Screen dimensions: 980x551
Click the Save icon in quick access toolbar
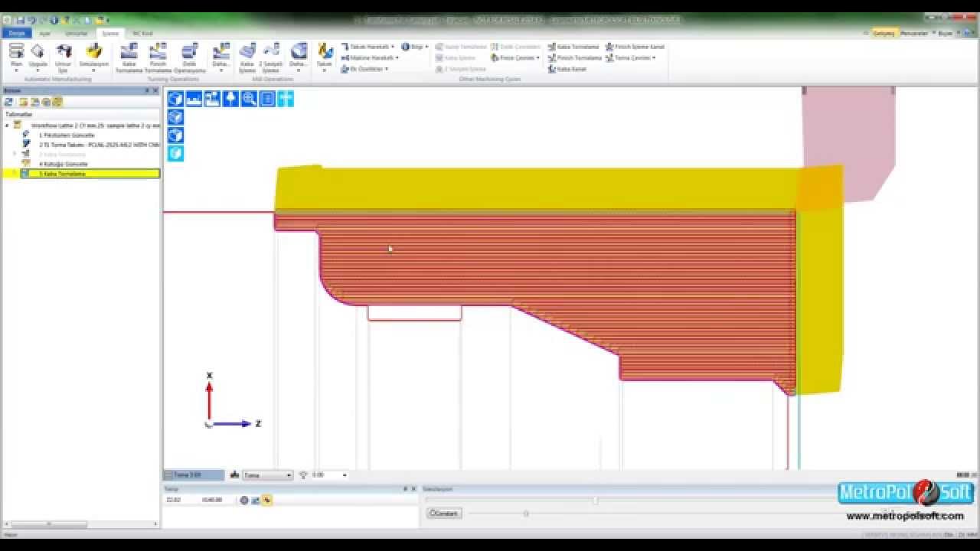click(21, 20)
